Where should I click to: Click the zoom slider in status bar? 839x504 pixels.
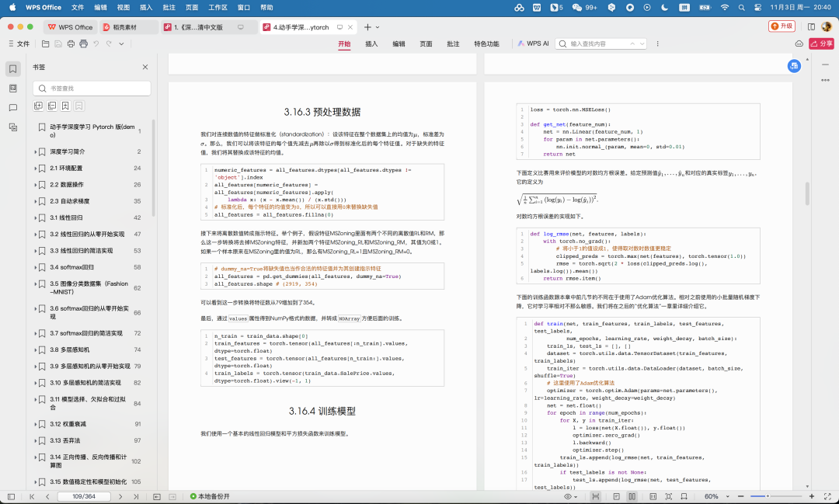pos(776,496)
